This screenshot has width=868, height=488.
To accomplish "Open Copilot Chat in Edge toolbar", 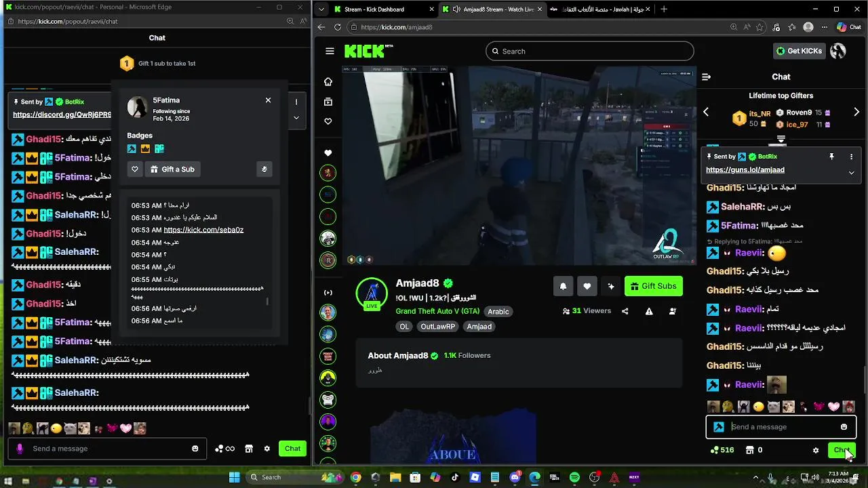I will coord(849,27).
